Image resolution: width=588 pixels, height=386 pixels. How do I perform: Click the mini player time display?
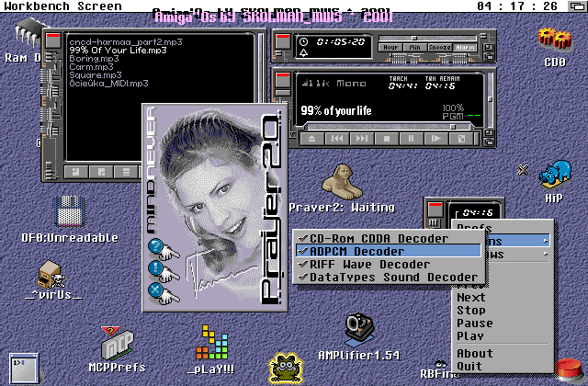(478, 212)
